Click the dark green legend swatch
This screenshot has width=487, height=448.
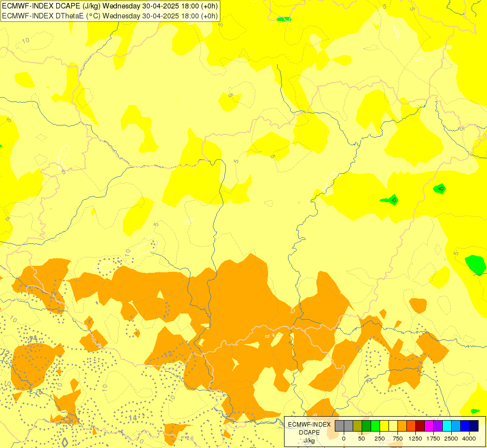click(366, 426)
